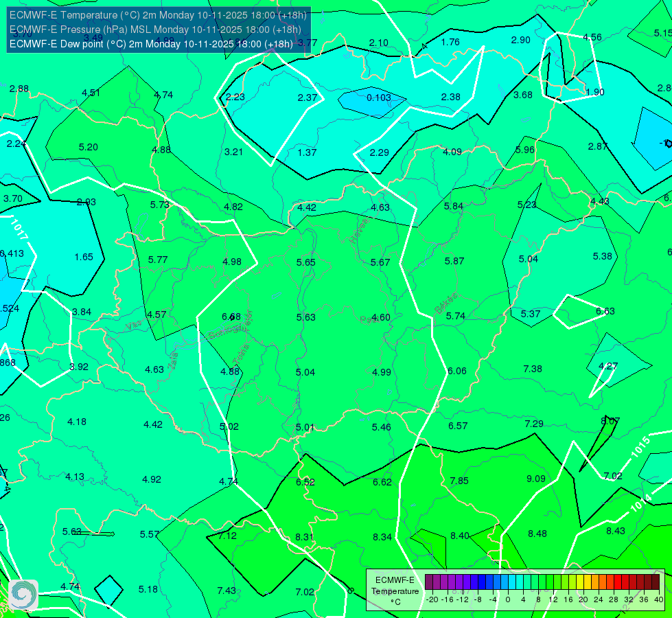Viewport: 672px width, 618px height.
Task: Select the ECMWF-E Dew point 2m layer title
Action: pyautogui.click(x=151, y=44)
